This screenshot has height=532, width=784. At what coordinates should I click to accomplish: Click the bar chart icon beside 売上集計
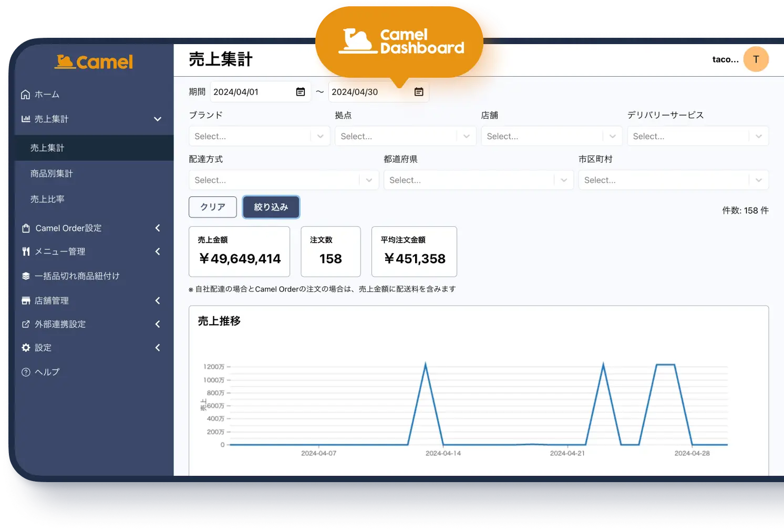coord(25,119)
